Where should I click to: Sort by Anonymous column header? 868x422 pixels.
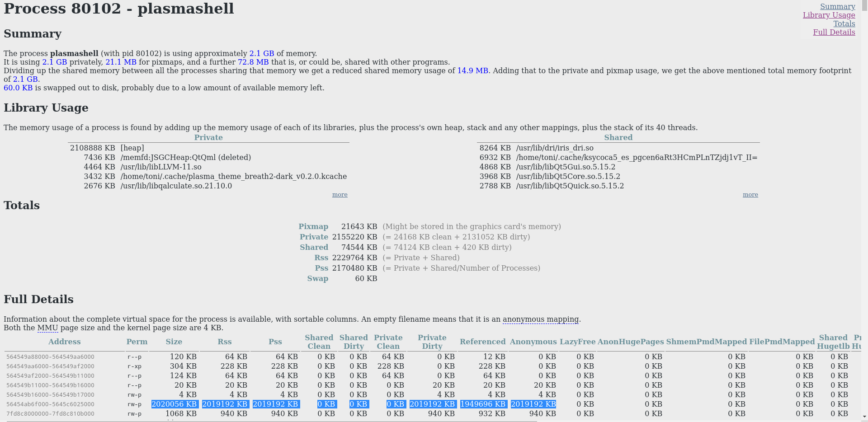tap(533, 342)
